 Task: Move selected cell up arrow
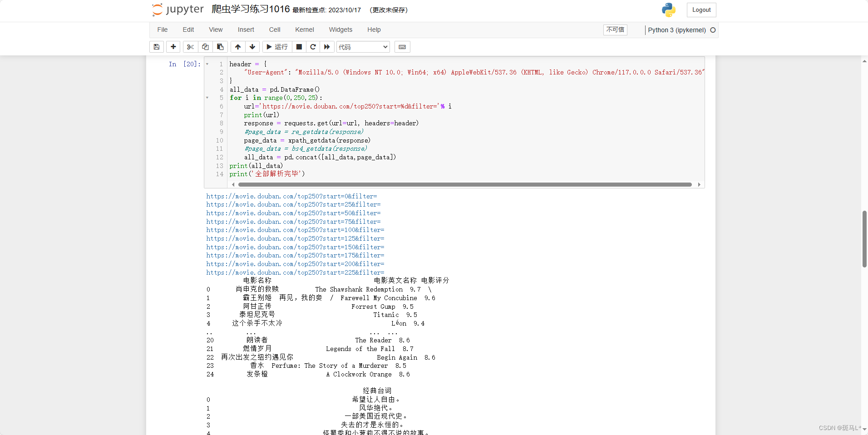(238, 47)
